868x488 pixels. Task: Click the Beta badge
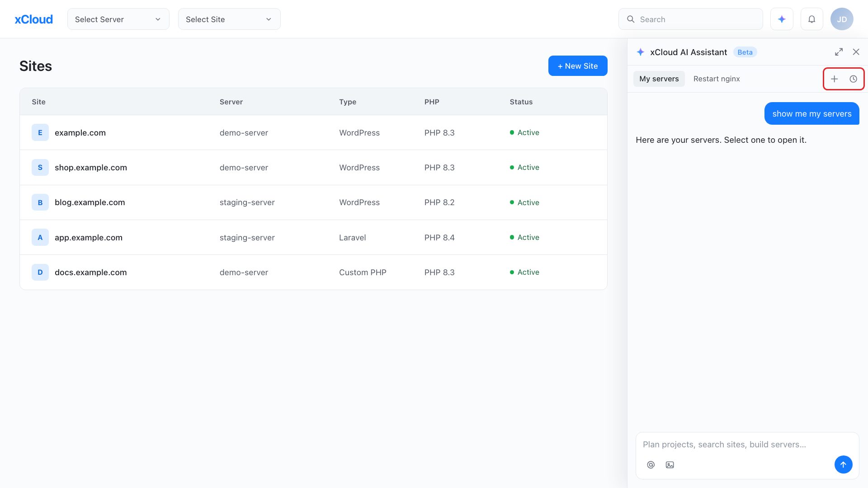click(745, 52)
